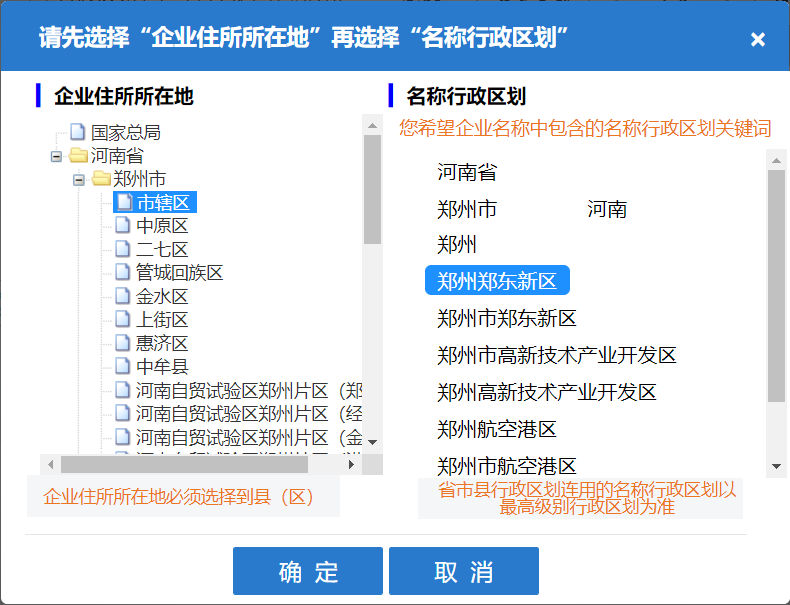Viewport: 790px width, 605px height.
Task: Select 河南自贸试验区郑州片区 (金 entry
Action: pos(249,437)
